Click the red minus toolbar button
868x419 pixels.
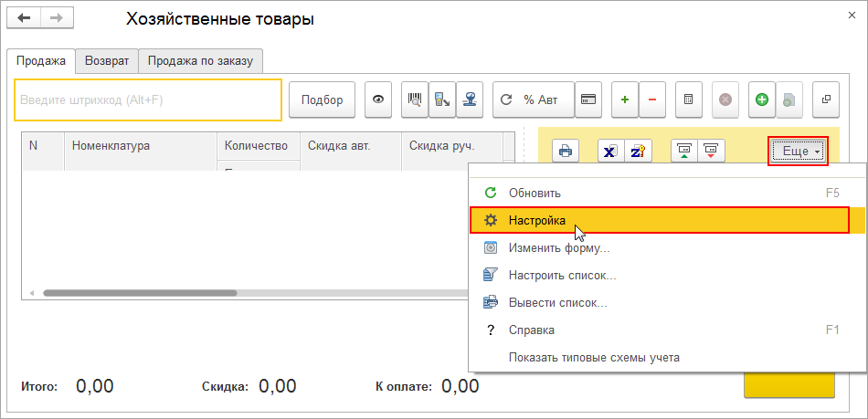652,100
